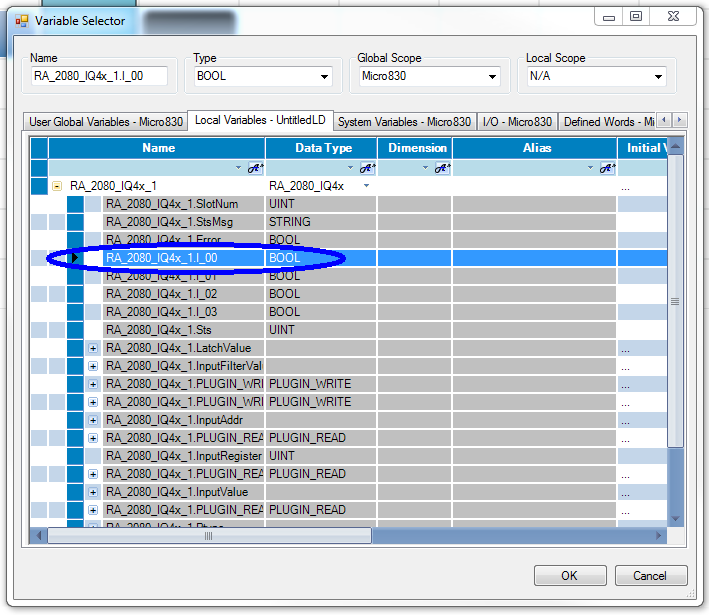Switch to System Variables - Micro830 tab
The width and height of the screenshot is (709, 615).
pos(404,122)
